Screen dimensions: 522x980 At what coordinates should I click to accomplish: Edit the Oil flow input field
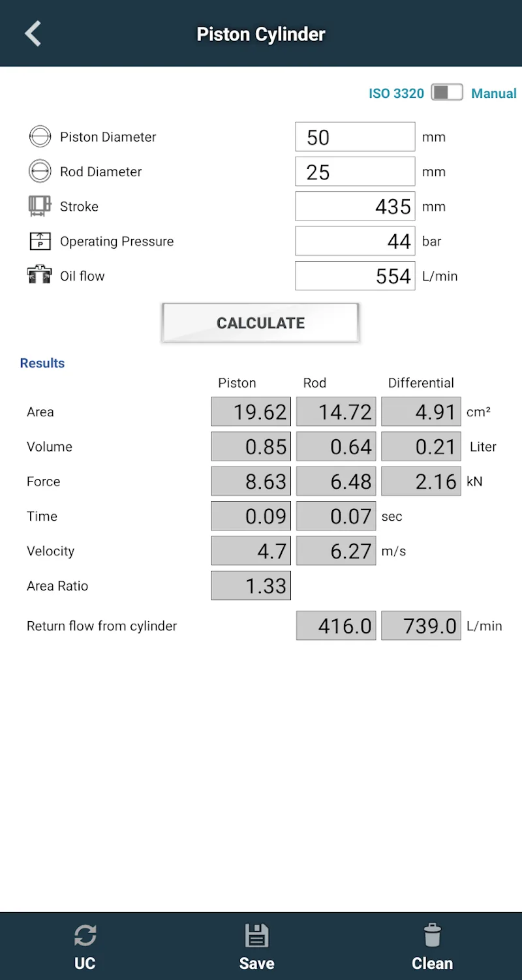click(x=355, y=276)
